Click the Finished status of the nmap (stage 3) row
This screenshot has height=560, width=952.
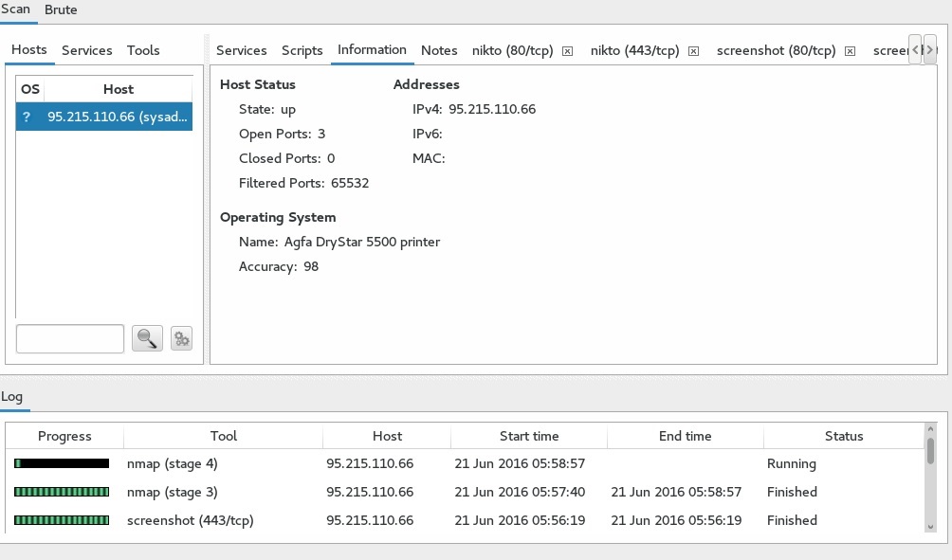coord(792,492)
